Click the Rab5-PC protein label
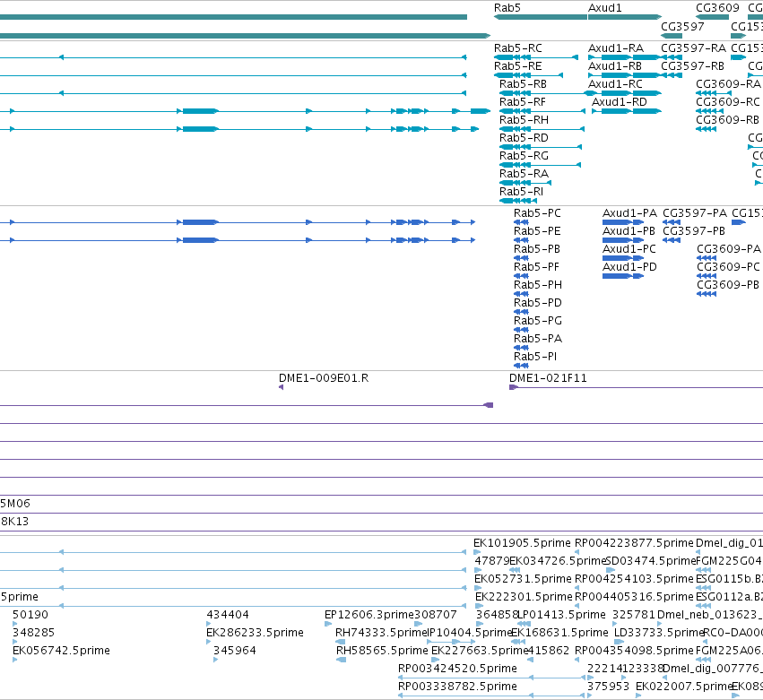The image size is (763, 700). (x=537, y=213)
